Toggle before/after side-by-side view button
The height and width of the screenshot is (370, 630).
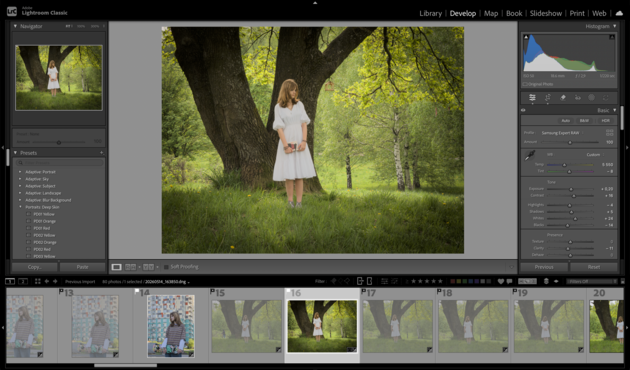[131, 267]
